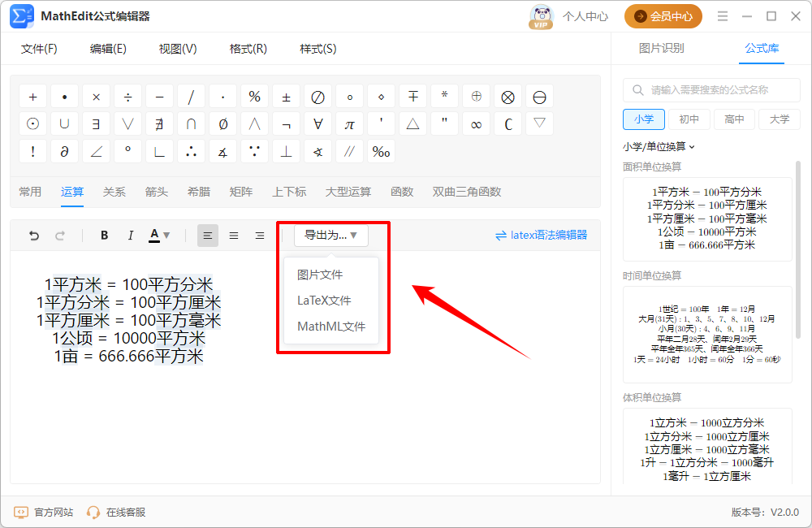This screenshot has height=528, width=812.
Task: Click the undo arrow icon
Action: click(x=34, y=236)
